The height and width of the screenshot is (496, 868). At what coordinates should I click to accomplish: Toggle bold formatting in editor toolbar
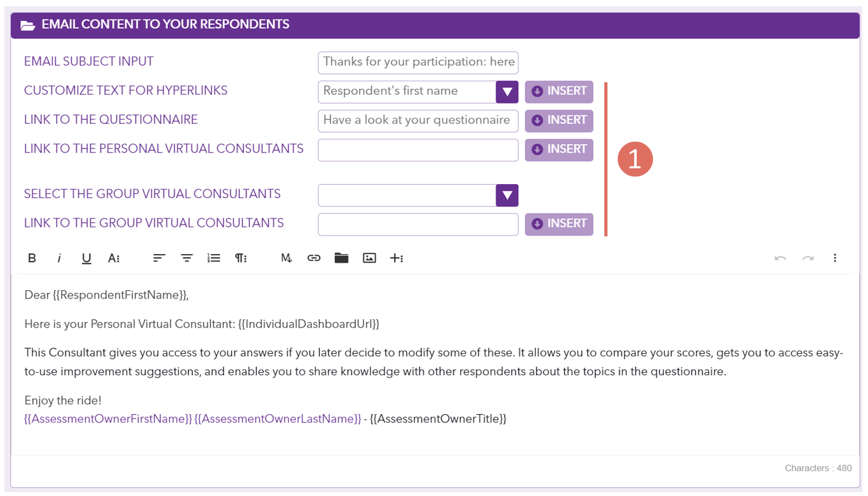32,258
